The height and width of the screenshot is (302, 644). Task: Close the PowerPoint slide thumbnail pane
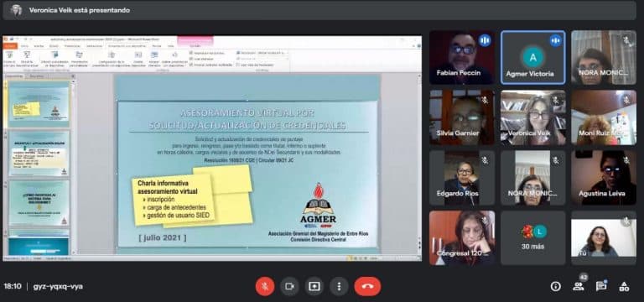73,76
